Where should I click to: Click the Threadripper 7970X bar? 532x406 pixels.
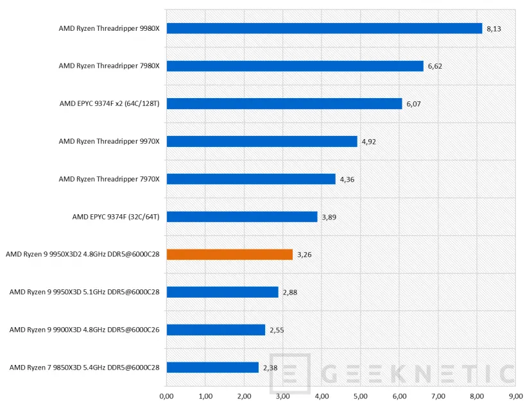(251, 179)
